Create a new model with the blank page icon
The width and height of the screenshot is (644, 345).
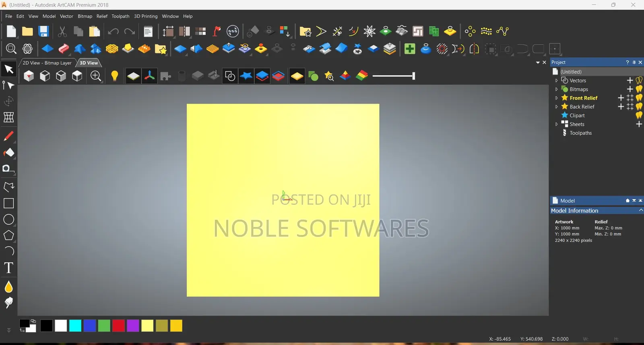11,31
